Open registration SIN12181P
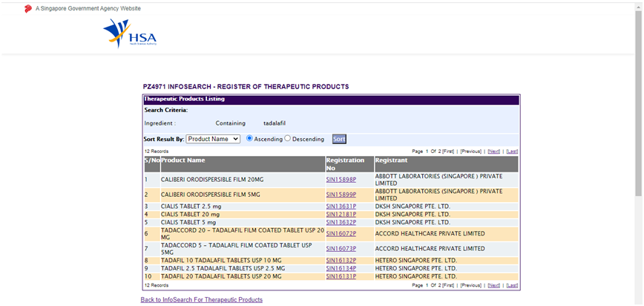 pyautogui.click(x=341, y=215)
